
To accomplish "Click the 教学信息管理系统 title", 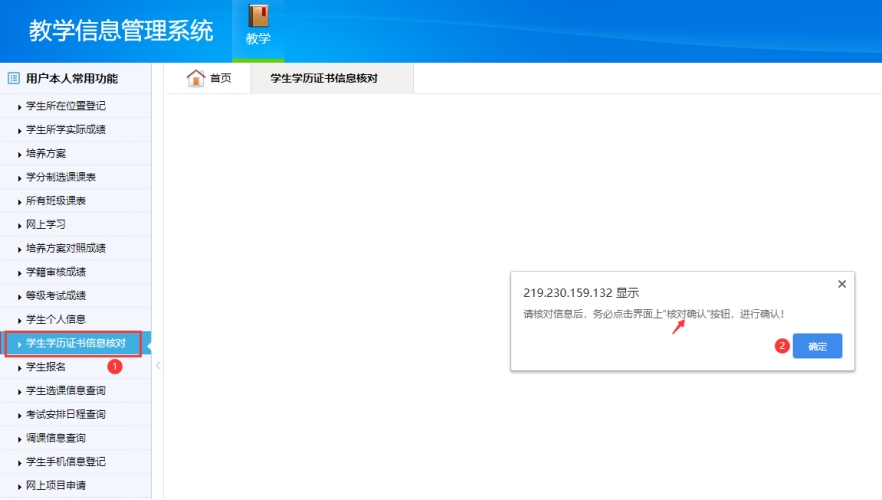I will coord(121,30).
